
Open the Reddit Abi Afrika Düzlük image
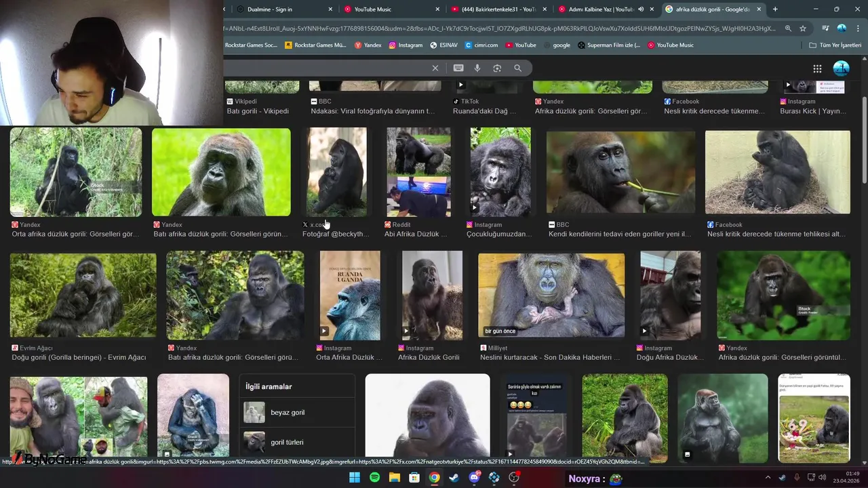(x=418, y=172)
